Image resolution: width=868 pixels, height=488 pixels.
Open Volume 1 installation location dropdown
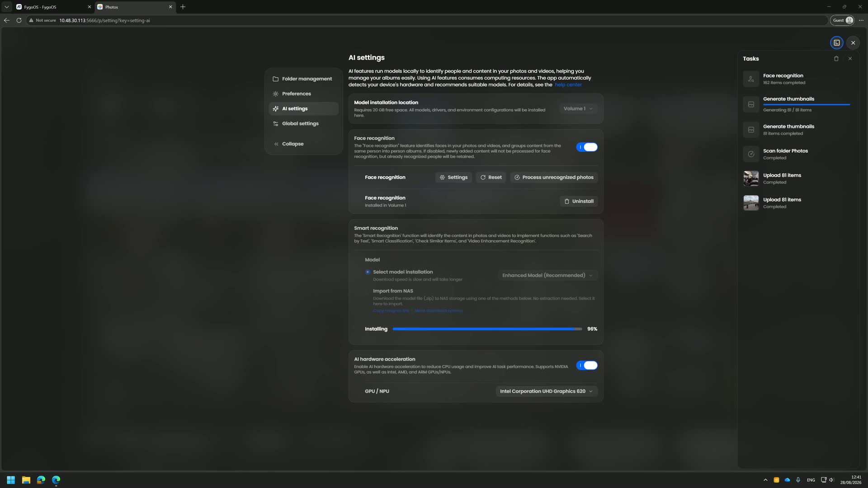pos(578,108)
